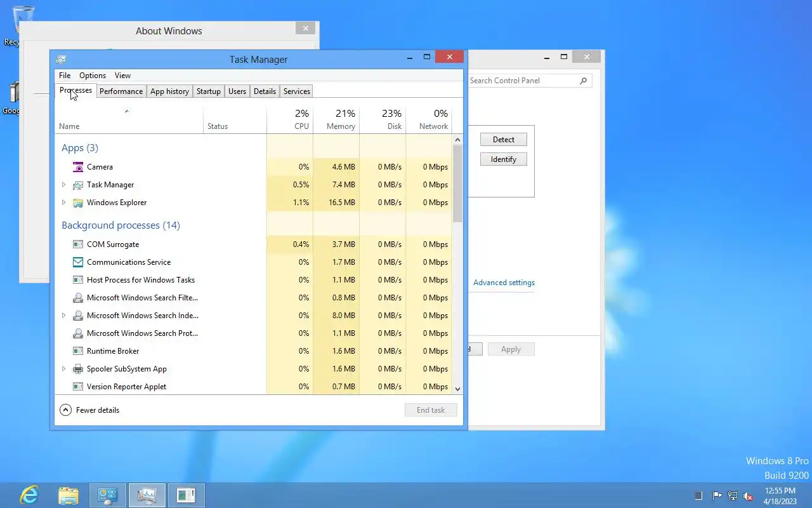Click the muted volume tray icon
Image resolution: width=812 pixels, height=508 pixels.
tap(749, 496)
